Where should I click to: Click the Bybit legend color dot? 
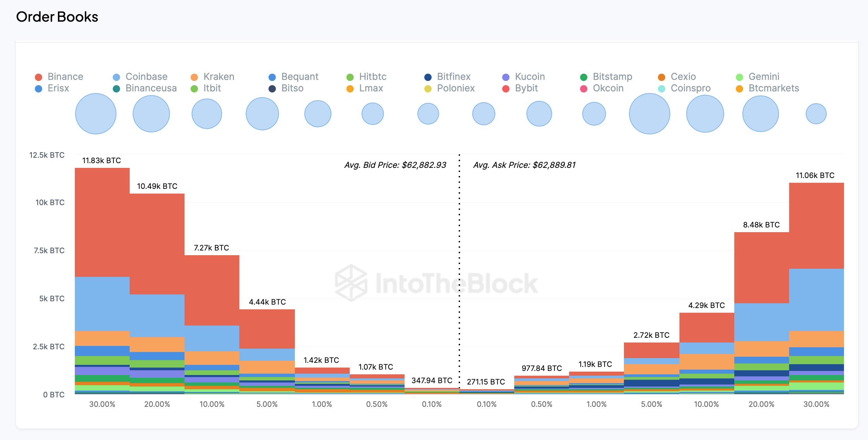[505, 88]
